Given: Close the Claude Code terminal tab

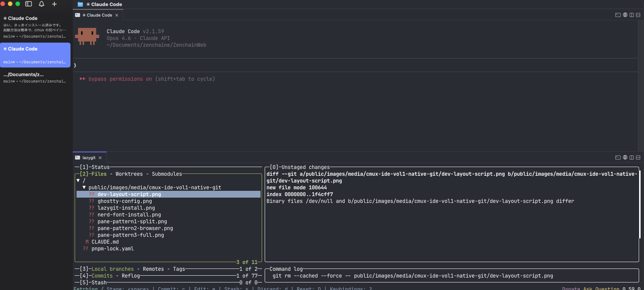Looking at the screenshot, I should 117,15.
